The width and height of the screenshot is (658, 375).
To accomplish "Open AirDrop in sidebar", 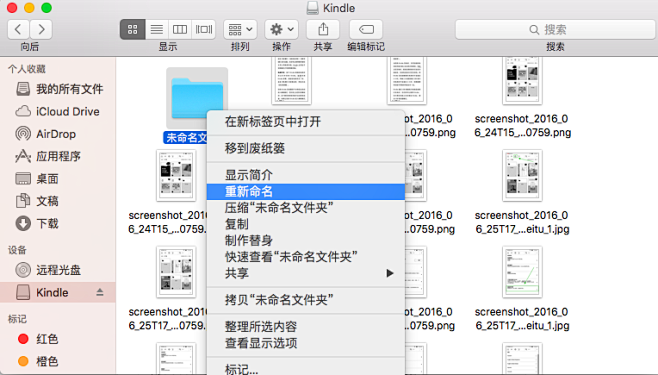I will (59, 134).
